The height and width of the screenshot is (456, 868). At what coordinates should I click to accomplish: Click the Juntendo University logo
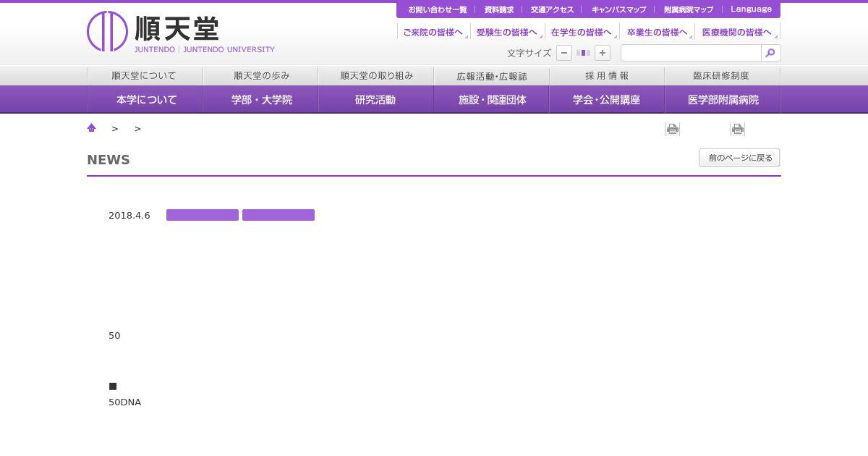[x=181, y=32]
